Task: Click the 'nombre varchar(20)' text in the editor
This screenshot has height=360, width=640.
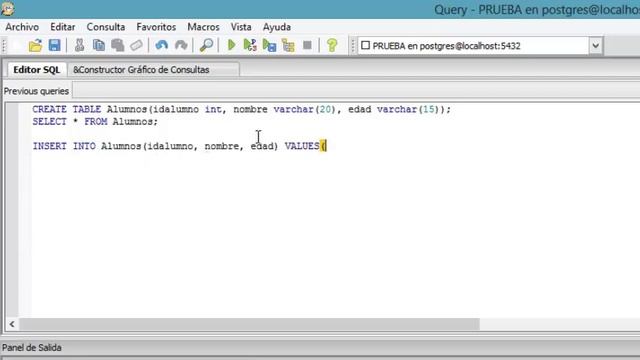Action: [x=284, y=109]
